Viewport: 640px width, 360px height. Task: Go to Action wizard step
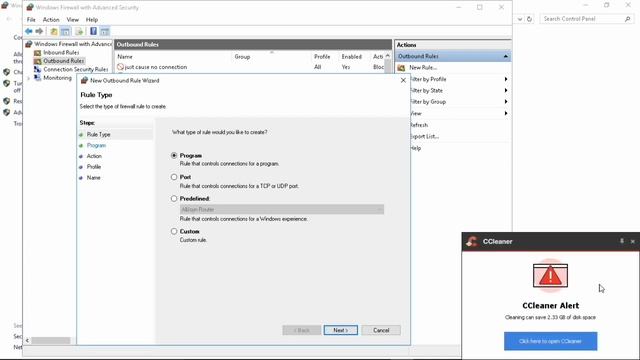pos(94,156)
